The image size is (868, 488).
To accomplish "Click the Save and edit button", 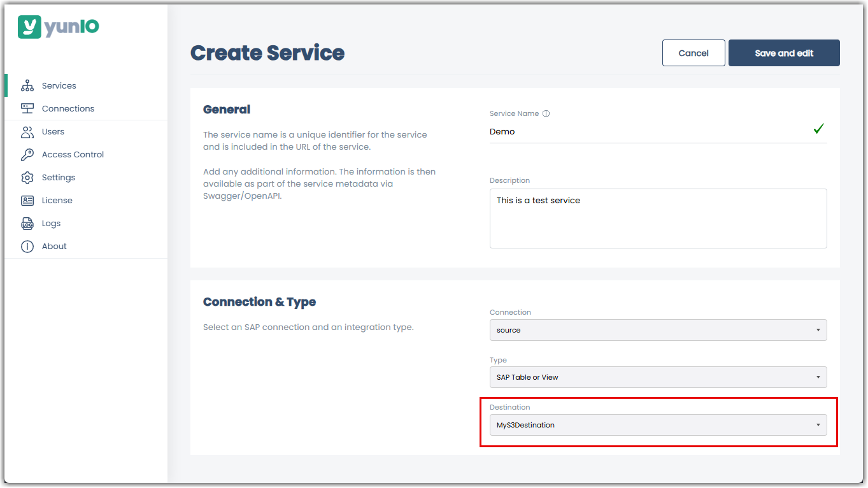I will [x=783, y=53].
